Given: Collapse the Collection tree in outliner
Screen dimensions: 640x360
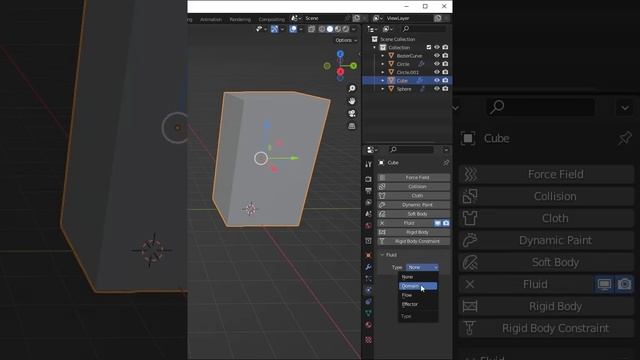Looking at the screenshot, I should [374, 47].
